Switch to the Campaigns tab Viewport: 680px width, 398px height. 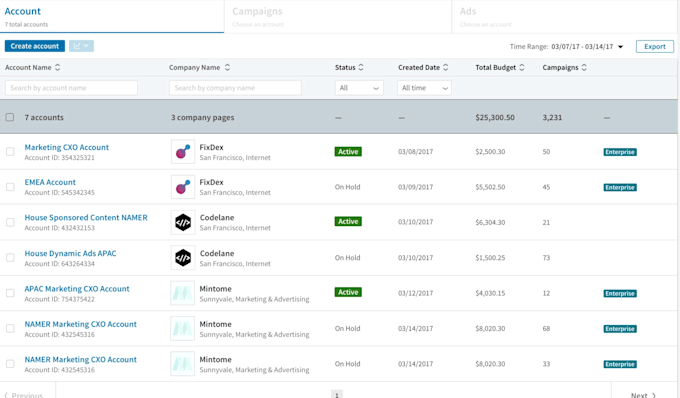pos(338,16)
